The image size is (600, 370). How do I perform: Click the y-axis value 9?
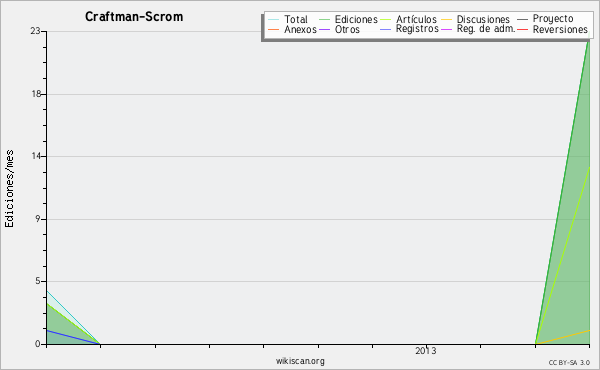[x=38, y=219]
